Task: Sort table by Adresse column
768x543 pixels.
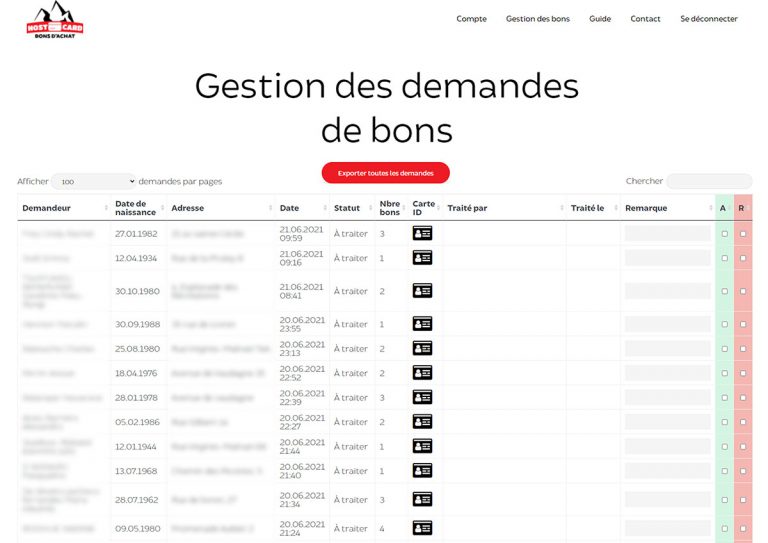Action: pyautogui.click(x=220, y=208)
